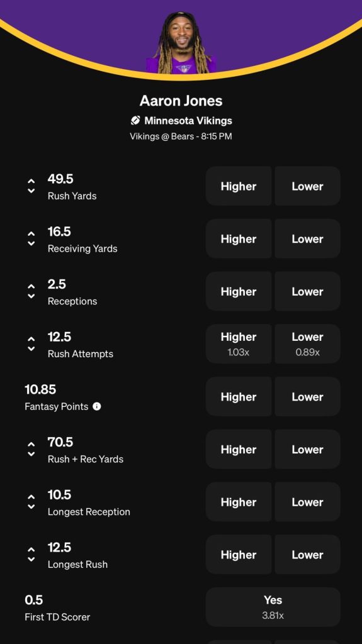
Task: Expand Longest Rush line chevron
Action: pos(31,554)
